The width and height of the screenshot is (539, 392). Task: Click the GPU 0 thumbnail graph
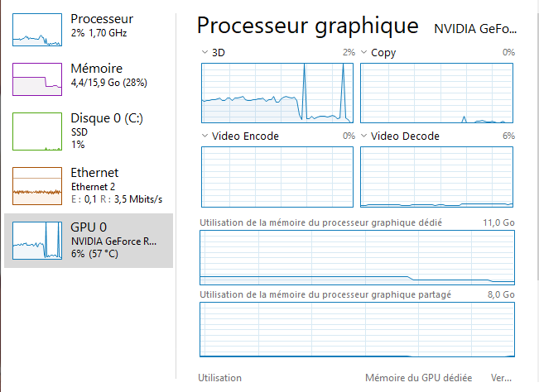click(x=37, y=240)
